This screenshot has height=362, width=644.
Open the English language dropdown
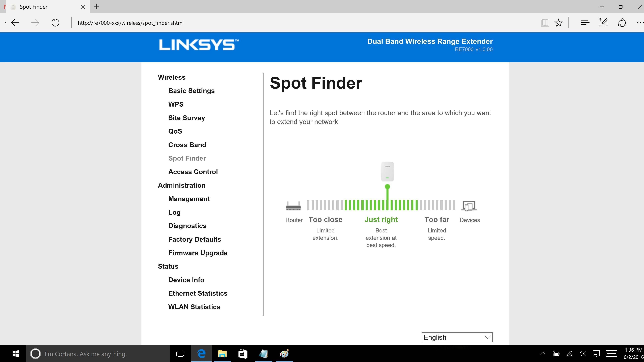(x=457, y=337)
